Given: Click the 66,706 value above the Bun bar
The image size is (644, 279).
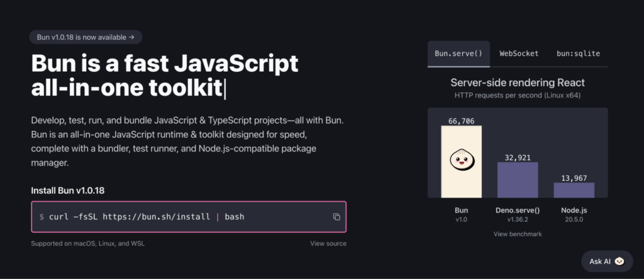Looking at the screenshot, I should pyautogui.click(x=461, y=120).
